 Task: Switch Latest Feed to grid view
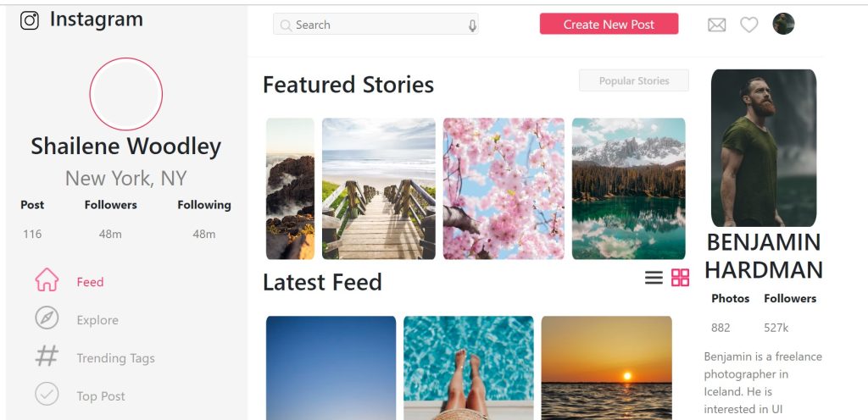click(x=680, y=278)
